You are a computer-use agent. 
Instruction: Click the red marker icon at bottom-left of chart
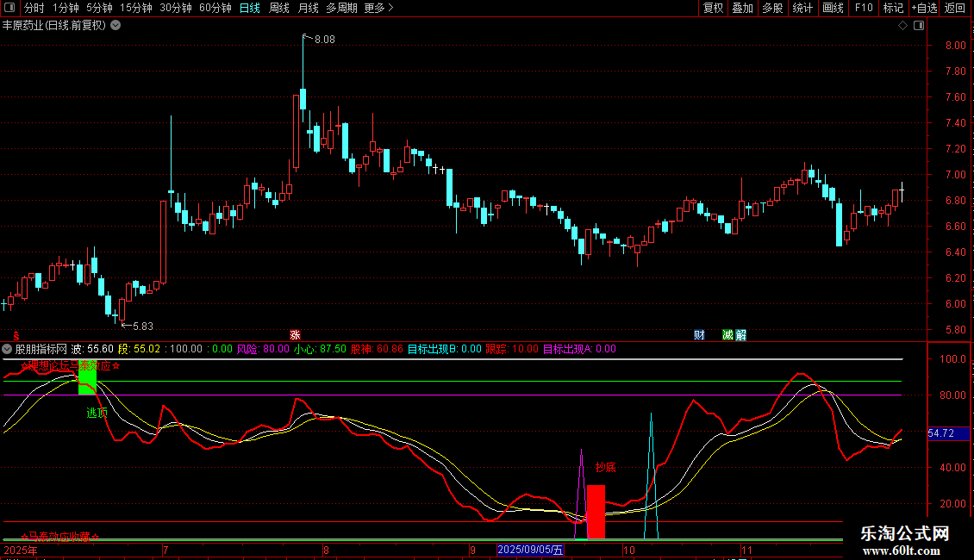coord(15,335)
